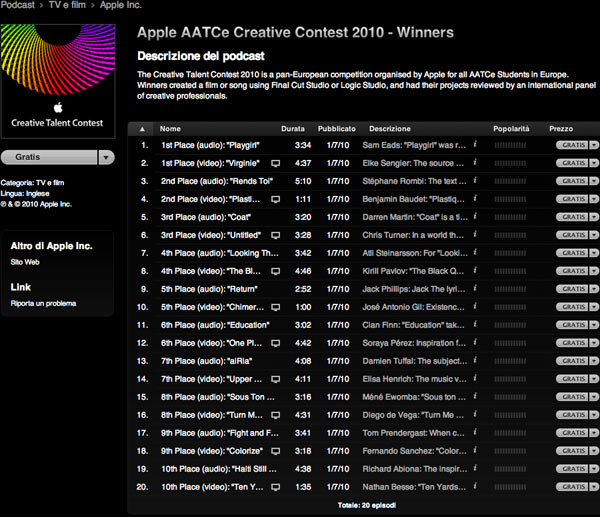600x517 pixels.
Task: Click video icon on Colorize row
Action: (276, 451)
